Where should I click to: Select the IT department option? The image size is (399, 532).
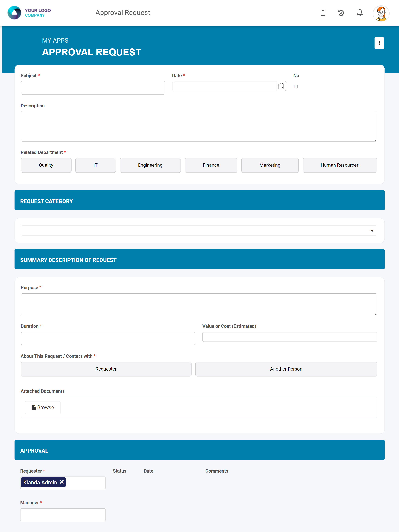[95, 165]
